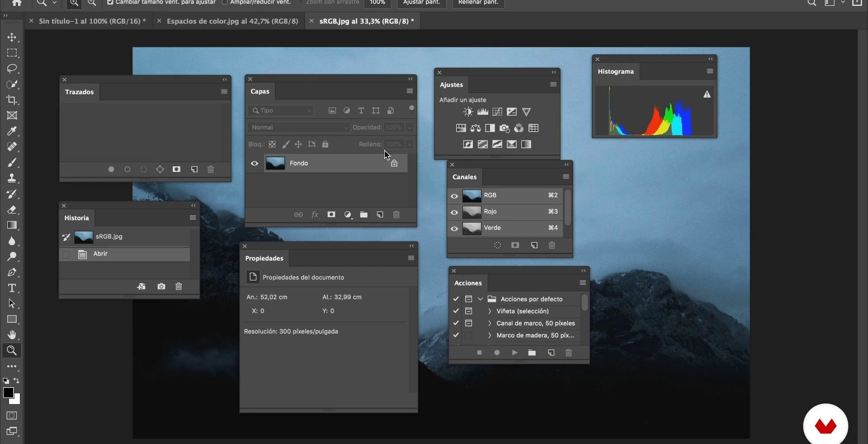The height and width of the screenshot is (444, 868).
Task: Select the Move tool
Action: point(12,37)
